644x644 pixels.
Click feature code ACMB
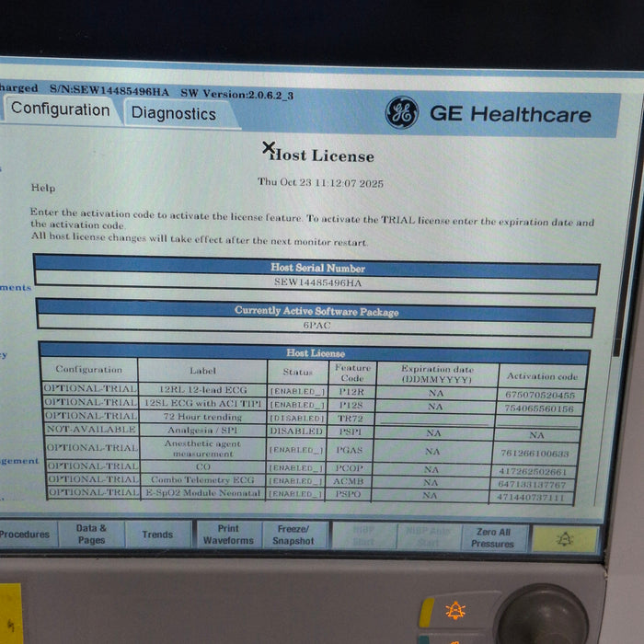click(349, 481)
